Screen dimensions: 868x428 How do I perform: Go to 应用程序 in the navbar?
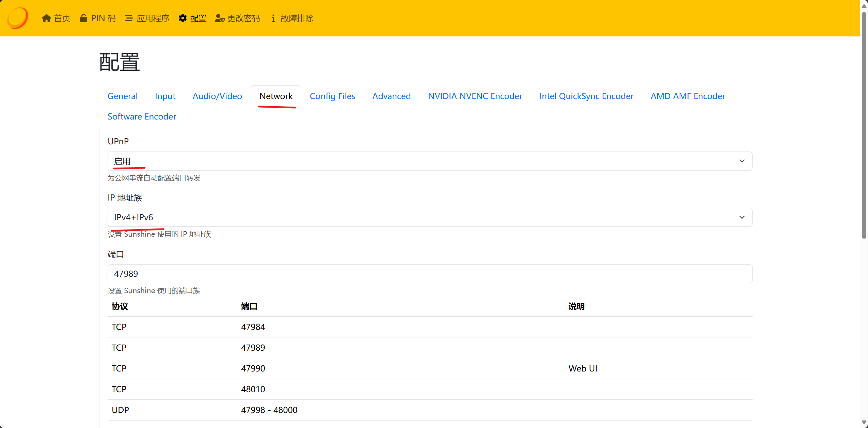[x=147, y=18]
